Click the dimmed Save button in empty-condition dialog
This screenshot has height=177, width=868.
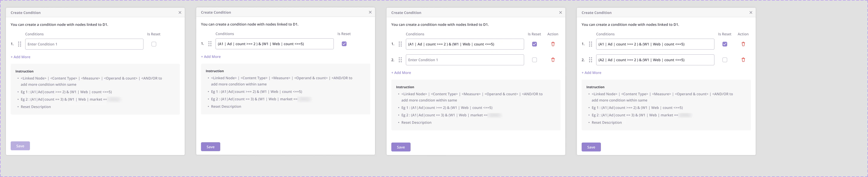pos(20,146)
